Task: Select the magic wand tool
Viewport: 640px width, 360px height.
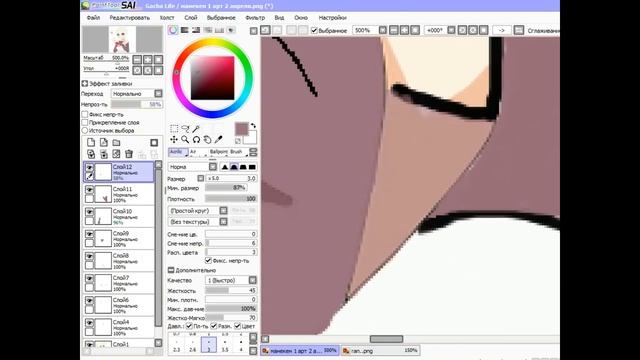Action: [196, 129]
